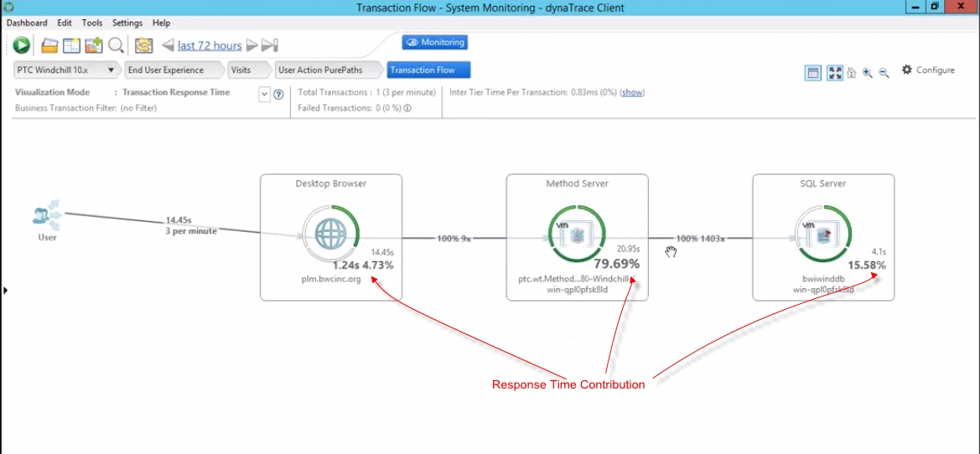This screenshot has width=980, height=454.
Task: Toggle the fit-to-screen arrows icon
Action: (835, 72)
